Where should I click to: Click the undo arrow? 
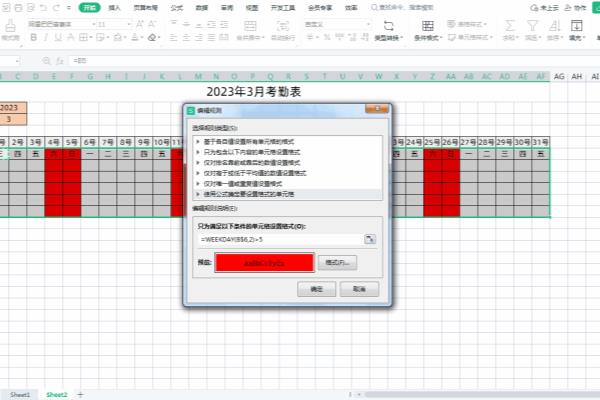(43, 7)
